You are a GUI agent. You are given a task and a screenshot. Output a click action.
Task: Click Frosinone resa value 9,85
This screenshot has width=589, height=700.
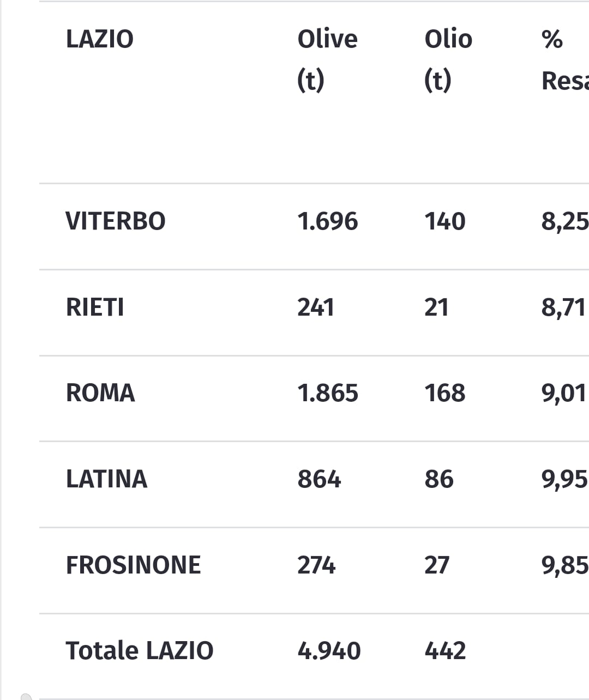tap(564, 565)
